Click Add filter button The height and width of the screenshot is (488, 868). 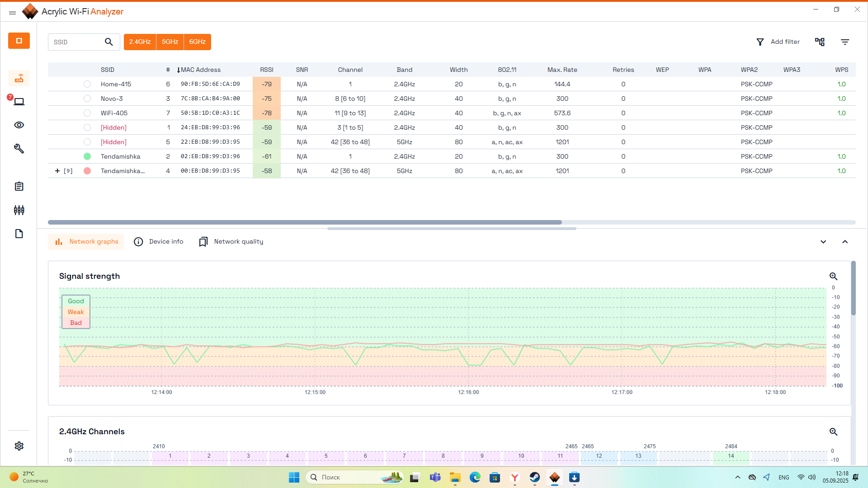click(x=778, y=42)
